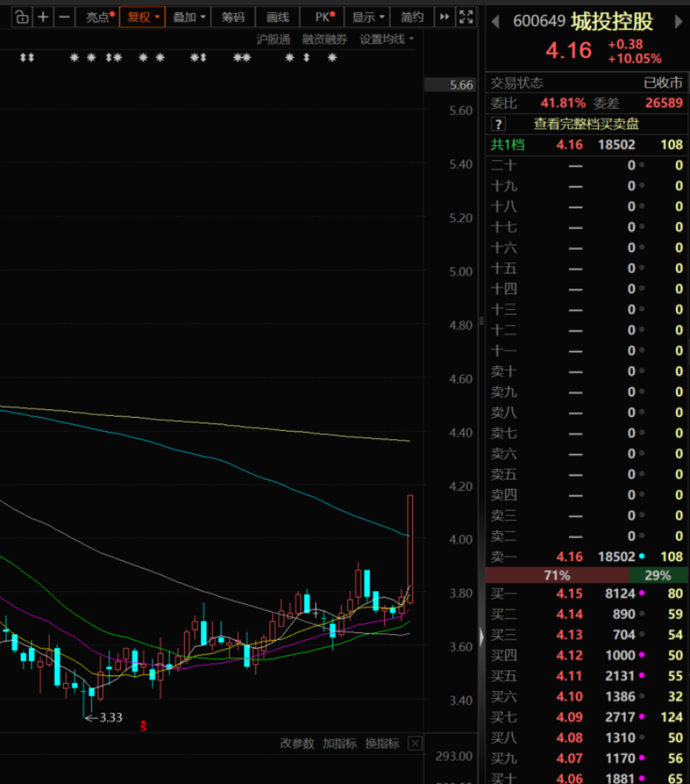The image size is (690, 784).
Task: Click the last event marker in top row
Action: pos(333,58)
